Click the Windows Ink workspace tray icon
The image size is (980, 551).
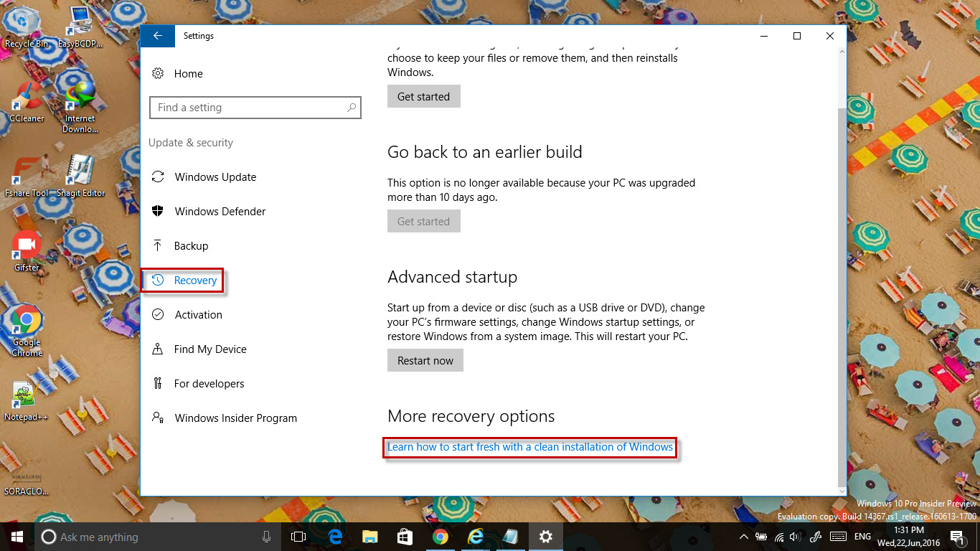click(x=816, y=537)
